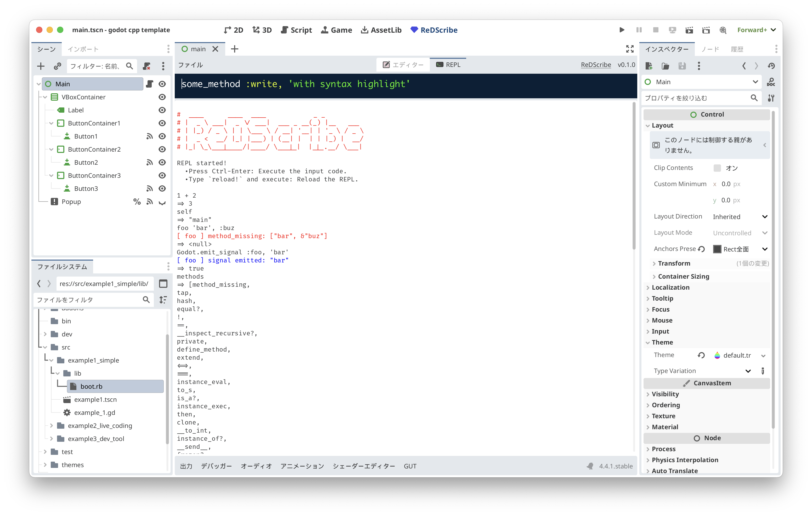The height and width of the screenshot is (516, 812).
Task: Click the pause running project icon
Action: pyautogui.click(x=639, y=30)
